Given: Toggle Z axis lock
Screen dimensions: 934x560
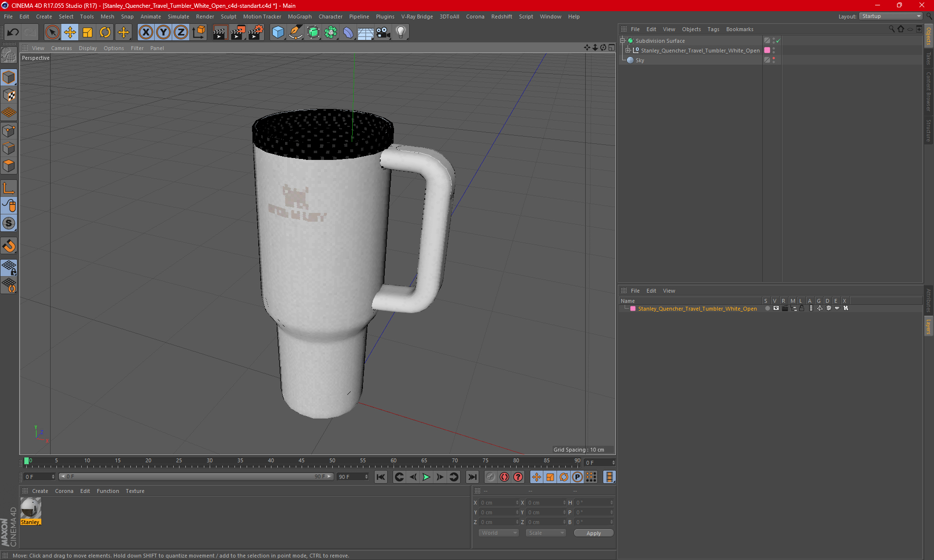Looking at the screenshot, I should (181, 33).
